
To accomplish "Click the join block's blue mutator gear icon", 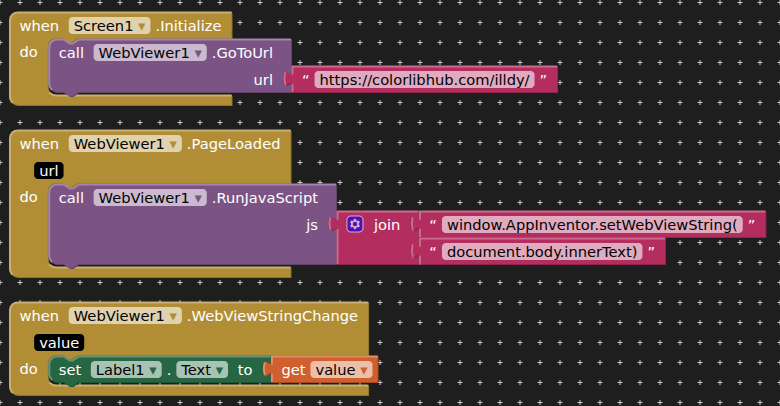I will [x=355, y=225].
